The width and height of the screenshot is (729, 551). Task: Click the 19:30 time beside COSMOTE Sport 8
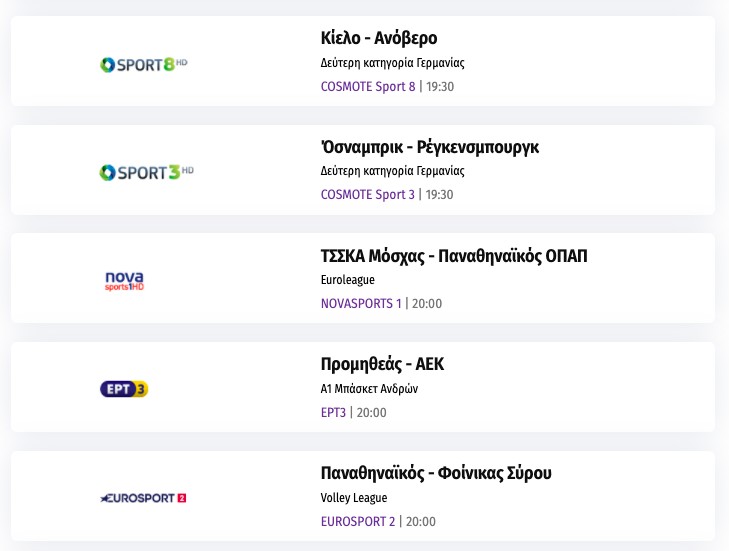[x=440, y=86]
